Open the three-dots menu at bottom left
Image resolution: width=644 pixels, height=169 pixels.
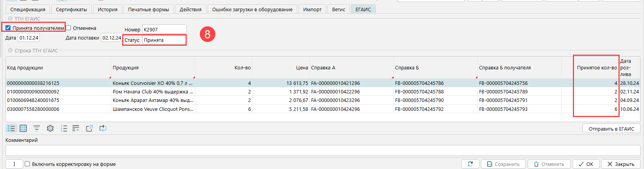pos(14,164)
